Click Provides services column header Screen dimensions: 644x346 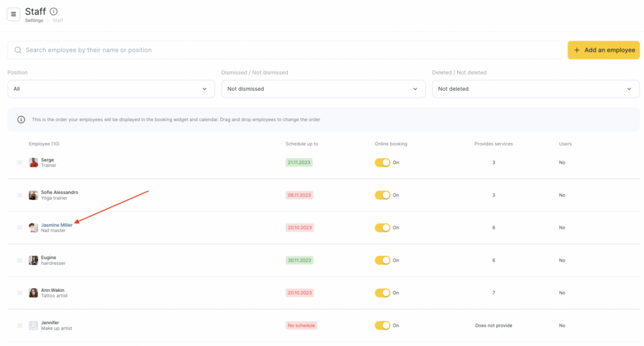pyautogui.click(x=494, y=144)
